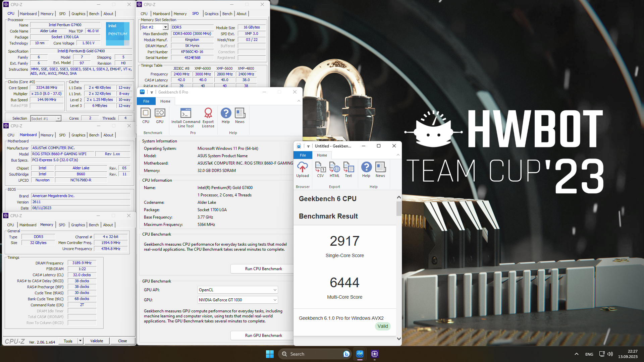Switch to SPD tab in CPU-Z Mainboard window
Viewport: 644px width, 362px height.
click(62, 135)
